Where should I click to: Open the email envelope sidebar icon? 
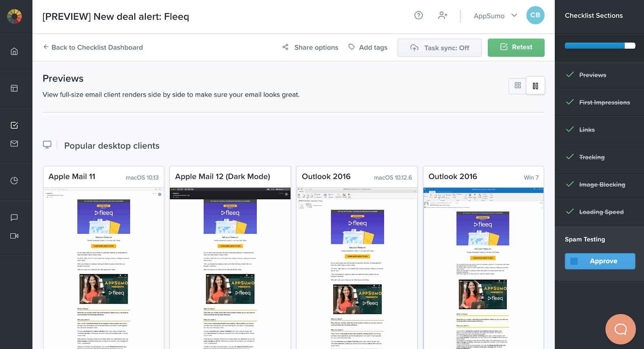[14, 144]
